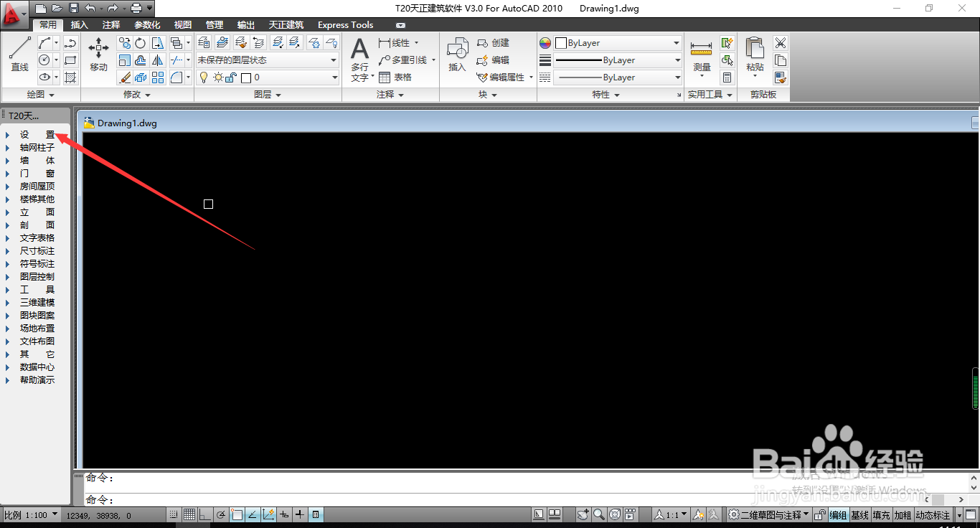
Task: Toggle Snap mode in status bar
Action: (x=173, y=514)
